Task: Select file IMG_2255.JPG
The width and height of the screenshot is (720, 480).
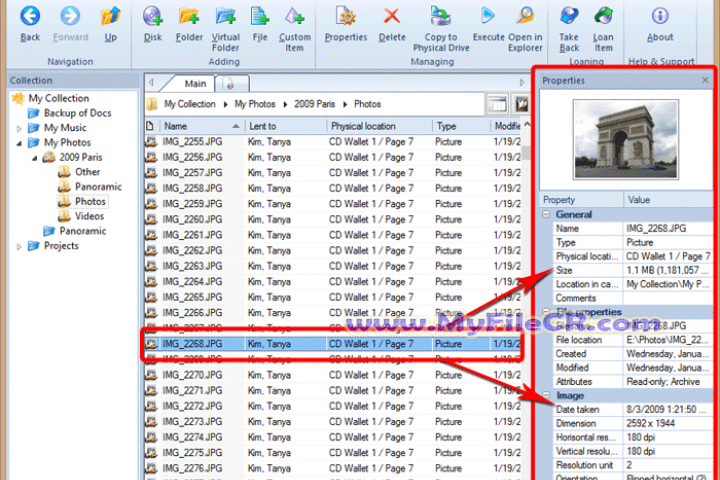Action: click(x=333, y=142)
